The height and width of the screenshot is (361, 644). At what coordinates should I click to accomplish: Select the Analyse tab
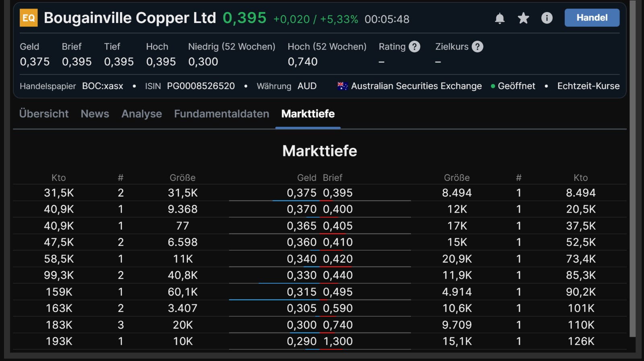tap(142, 114)
